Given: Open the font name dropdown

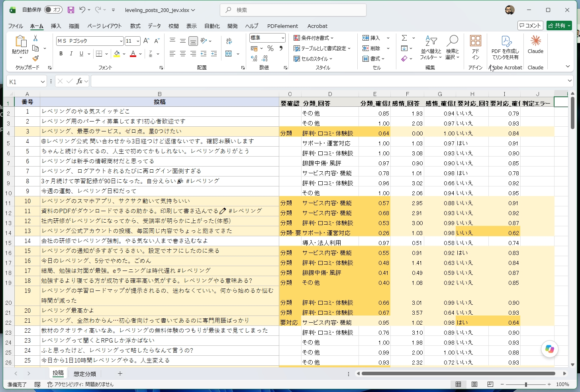Looking at the screenshot, I should tap(121, 41).
